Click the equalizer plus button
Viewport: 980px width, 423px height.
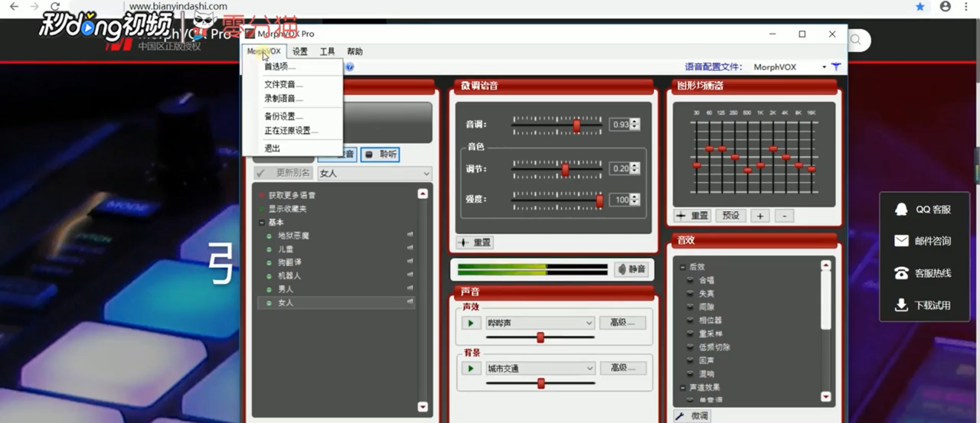coord(760,216)
